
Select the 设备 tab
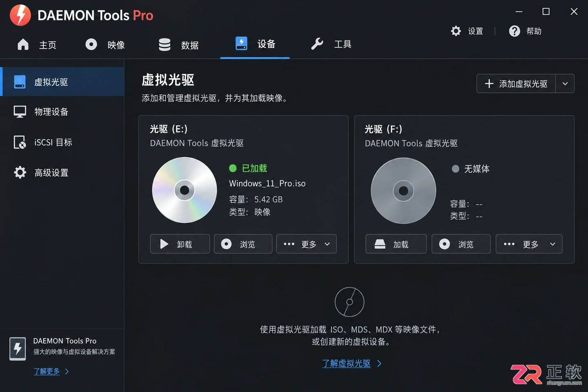[x=255, y=44]
